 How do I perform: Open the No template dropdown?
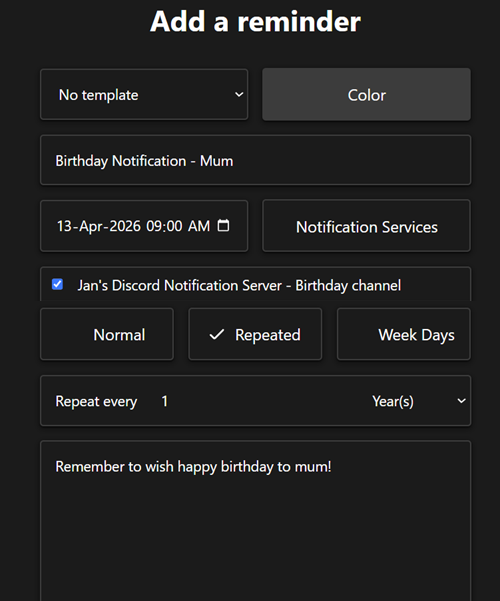coord(144,95)
